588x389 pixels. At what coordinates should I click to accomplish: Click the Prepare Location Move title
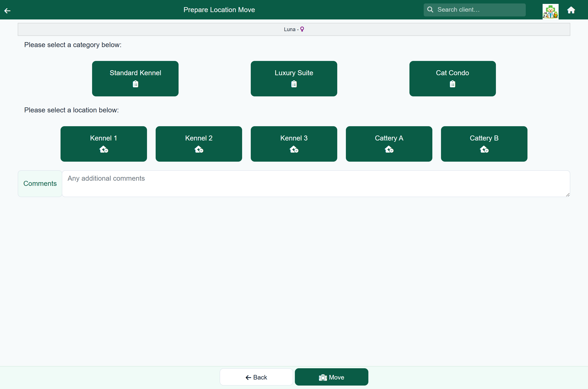(219, 10)
